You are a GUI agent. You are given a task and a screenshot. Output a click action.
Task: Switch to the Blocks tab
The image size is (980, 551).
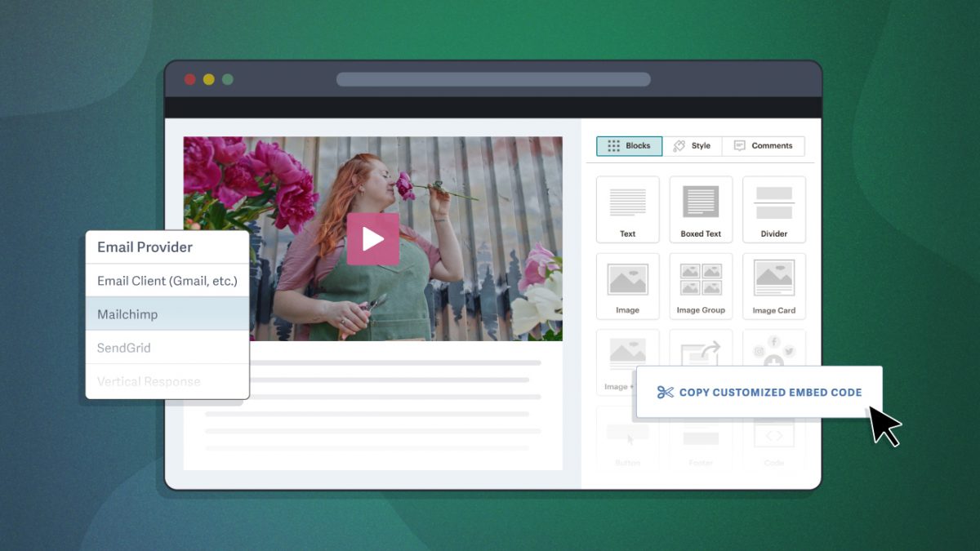tap(628, 145)
